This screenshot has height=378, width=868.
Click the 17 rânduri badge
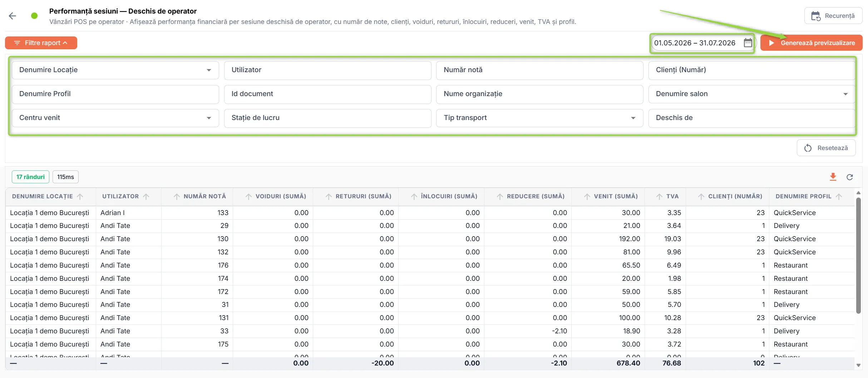(30, 177)
